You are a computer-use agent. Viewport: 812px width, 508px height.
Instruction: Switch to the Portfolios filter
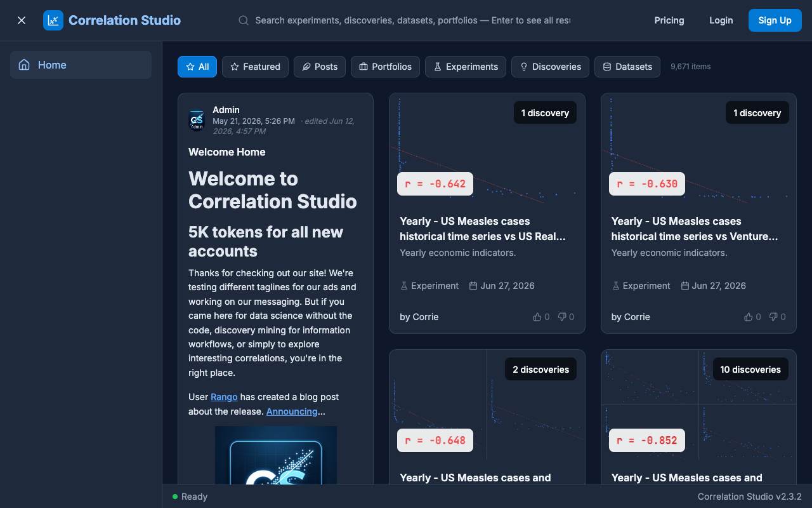[x=385, y=67]
